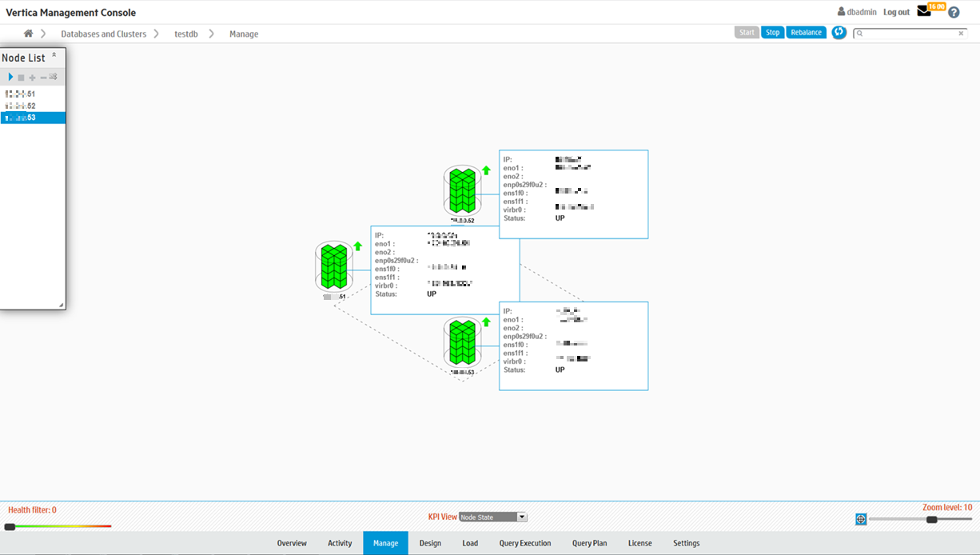The width and height of the screenshot is (980, 555).
Task: Open the help question mark icon
Action: [x=954, y=12]
